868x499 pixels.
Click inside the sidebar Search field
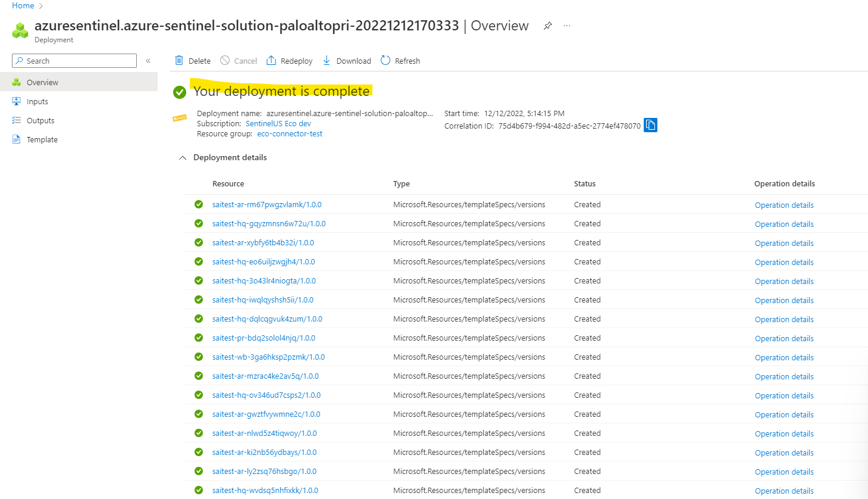point(77,61)
